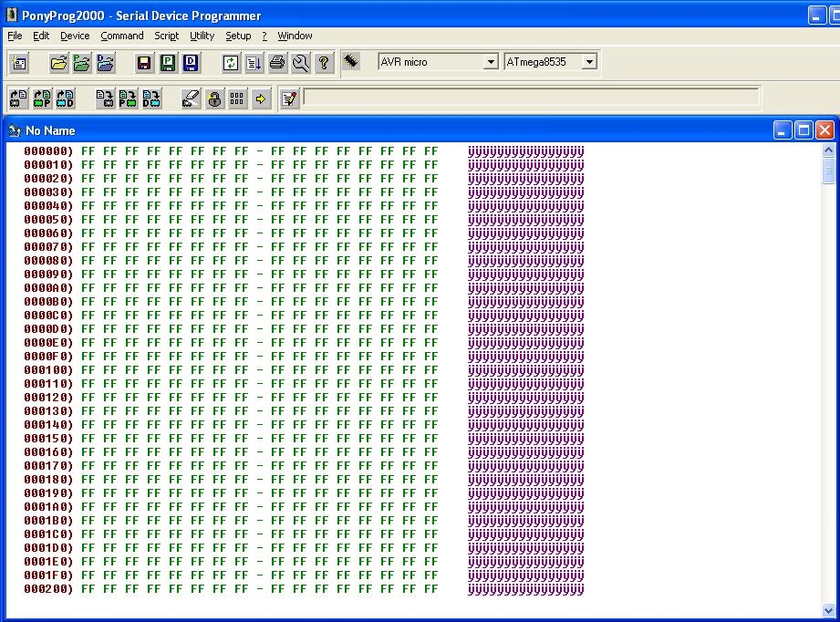Screen dimensions: 840x622
Task: Open security and configuration bits padlock icon
Action: [213, 98]
